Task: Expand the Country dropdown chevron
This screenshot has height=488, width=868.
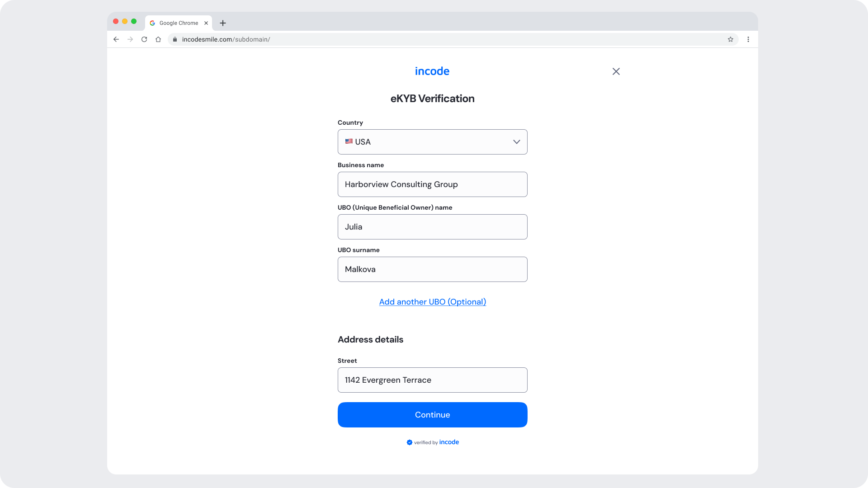Action: coord(516,142)
